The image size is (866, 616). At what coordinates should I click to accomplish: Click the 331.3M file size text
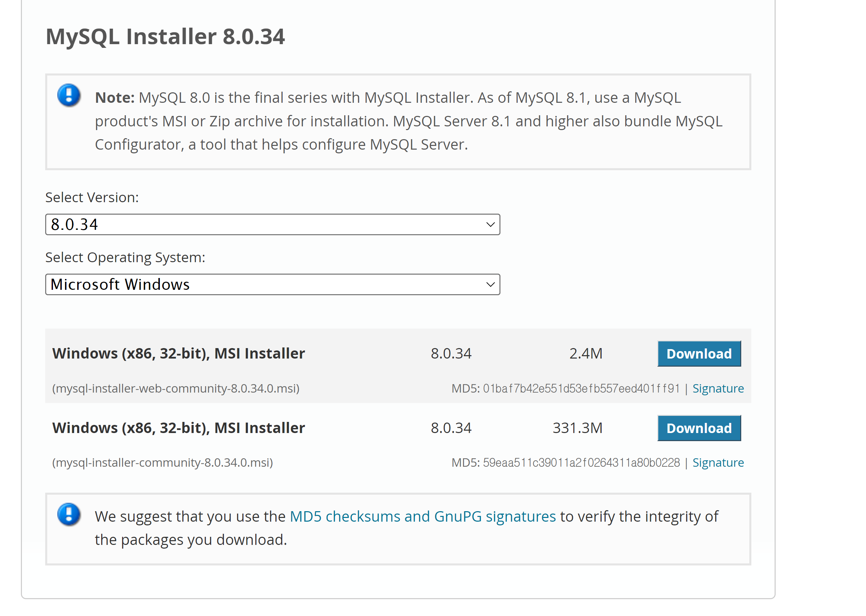577,428
